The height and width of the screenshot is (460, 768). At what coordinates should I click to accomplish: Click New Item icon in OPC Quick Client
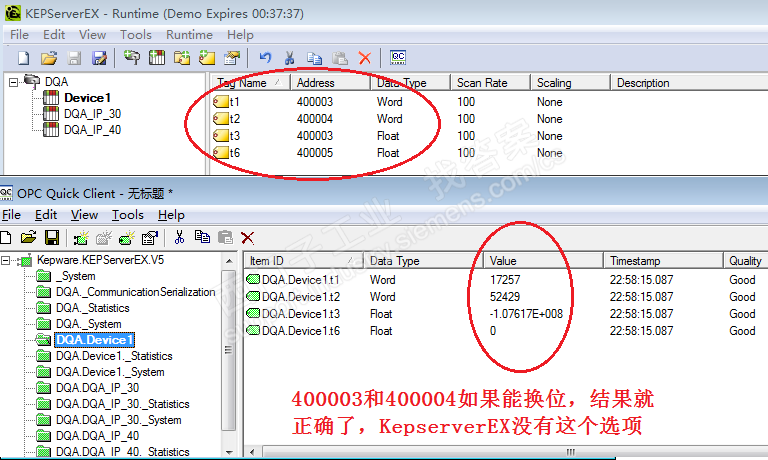point(127,238)
